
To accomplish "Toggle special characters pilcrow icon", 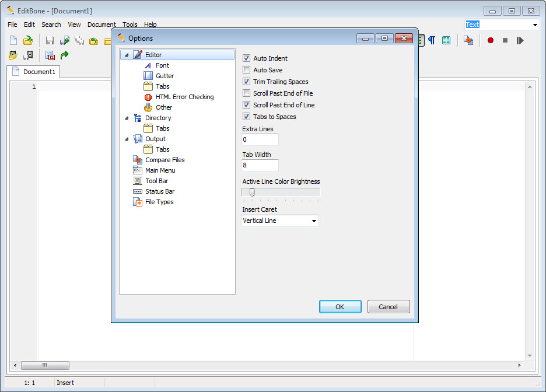I will coord(432,40).
